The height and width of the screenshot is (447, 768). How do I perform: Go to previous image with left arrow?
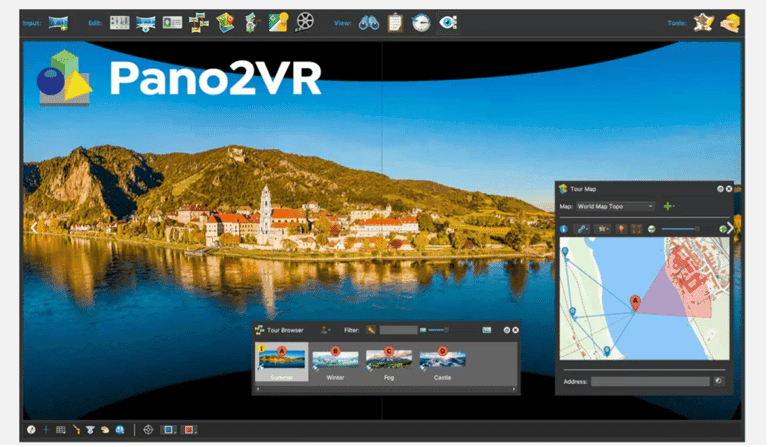point(34,228)
